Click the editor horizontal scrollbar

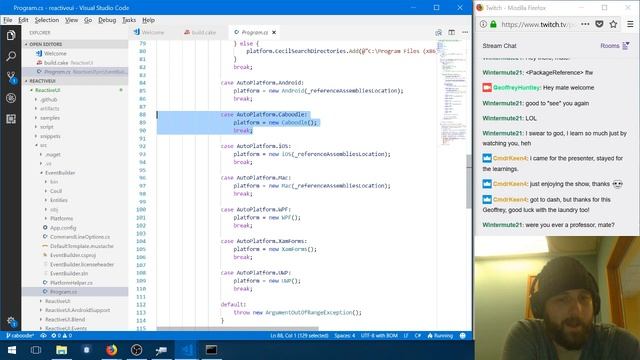238,328
